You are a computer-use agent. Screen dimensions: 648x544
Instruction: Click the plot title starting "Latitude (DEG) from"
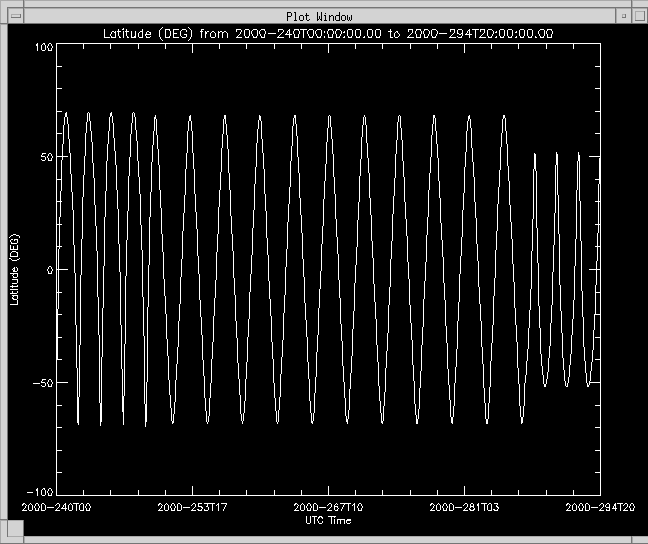329,33
